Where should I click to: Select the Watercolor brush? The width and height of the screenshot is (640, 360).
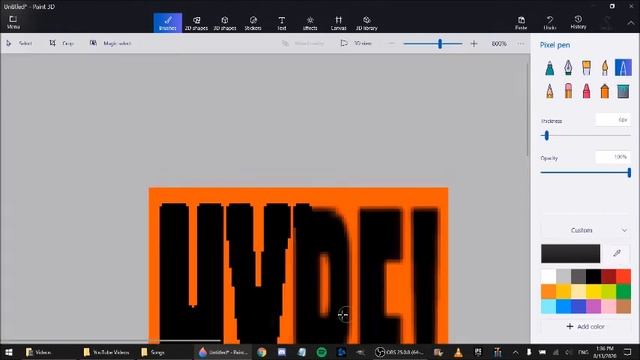[605, 68]
